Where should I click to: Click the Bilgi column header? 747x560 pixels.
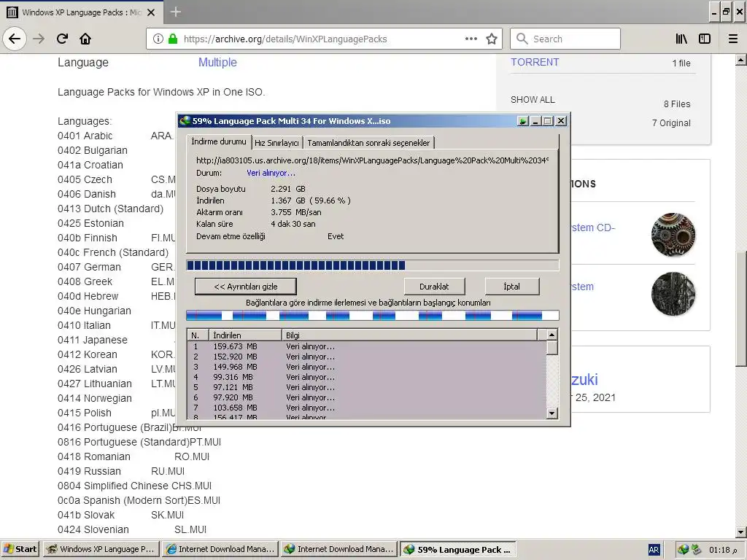(x=410, y=335)
